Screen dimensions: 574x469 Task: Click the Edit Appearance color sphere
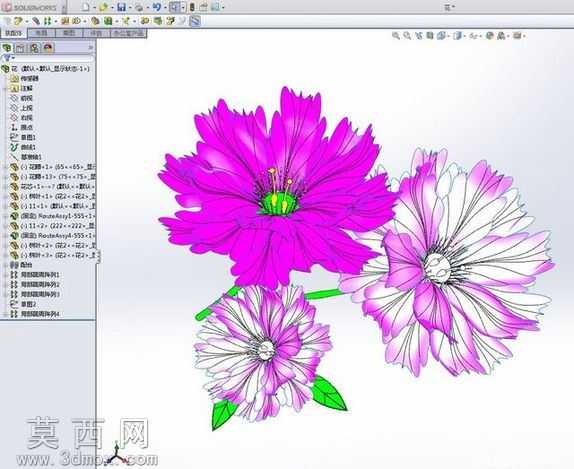pos(489,36)
